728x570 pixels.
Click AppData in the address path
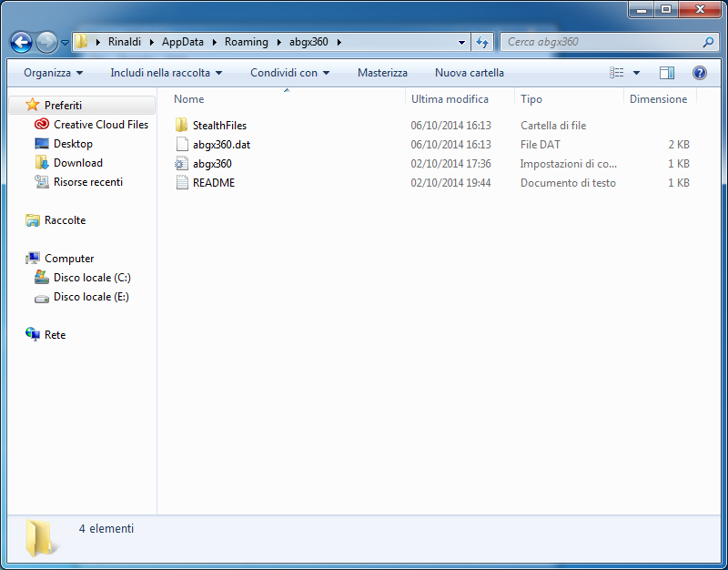coord(183,42)
